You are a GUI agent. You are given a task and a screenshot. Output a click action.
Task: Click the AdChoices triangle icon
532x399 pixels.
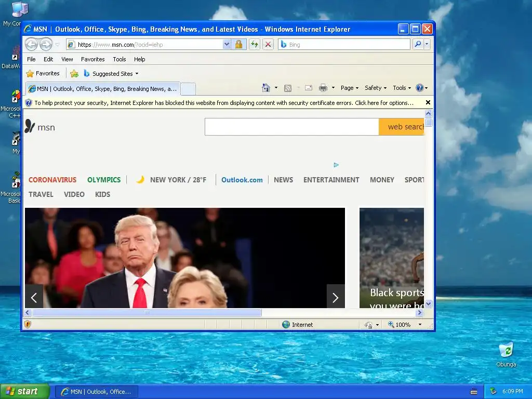(x=336, y=165)
